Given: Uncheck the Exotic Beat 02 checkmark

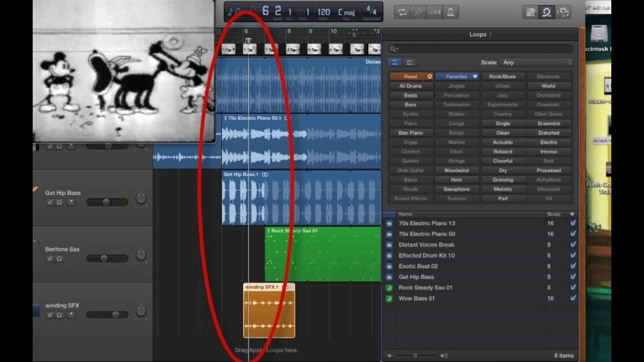Looking at the screenshot, I should coord(572,266).
